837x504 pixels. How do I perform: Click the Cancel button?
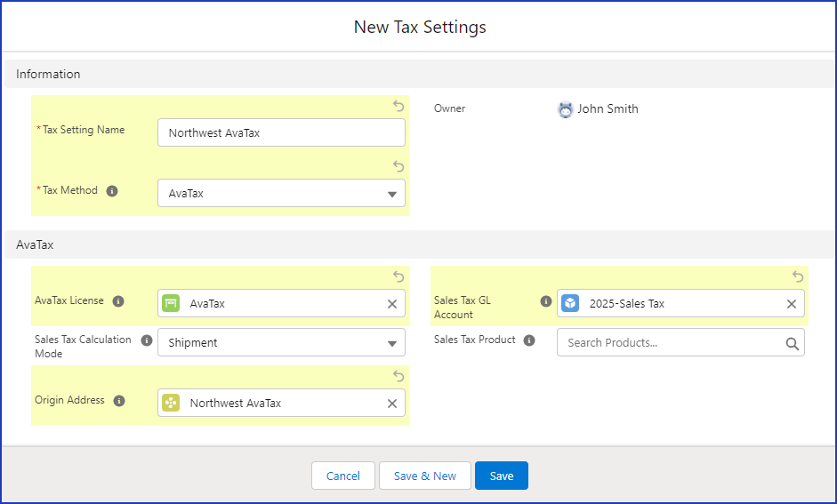tap(343, 476)
